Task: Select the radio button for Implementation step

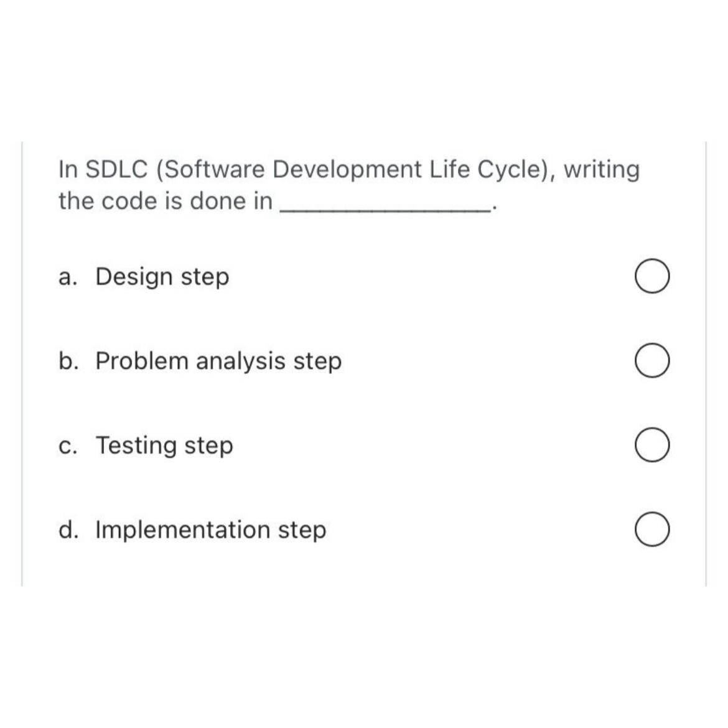Action: [651, 530]
